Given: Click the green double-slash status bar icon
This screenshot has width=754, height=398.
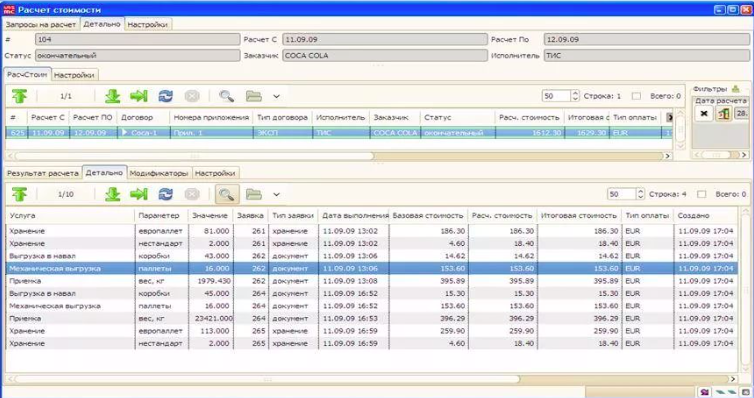Looking at the screenshot, I should click(727, 392).
